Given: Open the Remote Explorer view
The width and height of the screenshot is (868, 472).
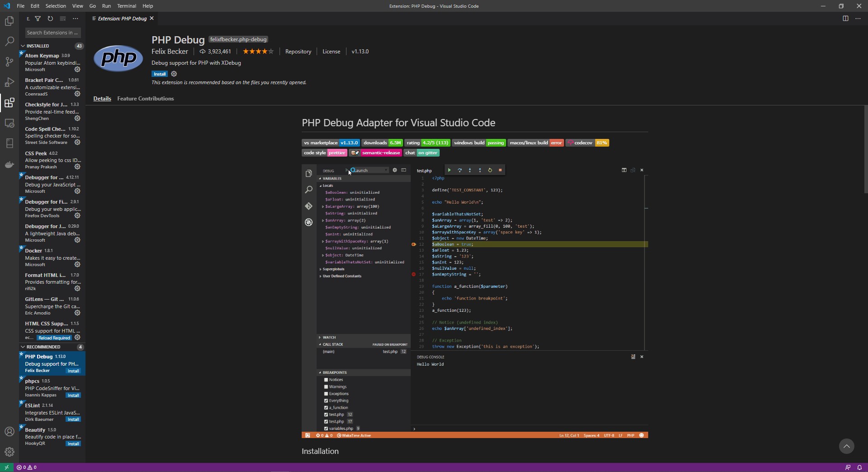Looking at the screenshot, I should 9,123.
